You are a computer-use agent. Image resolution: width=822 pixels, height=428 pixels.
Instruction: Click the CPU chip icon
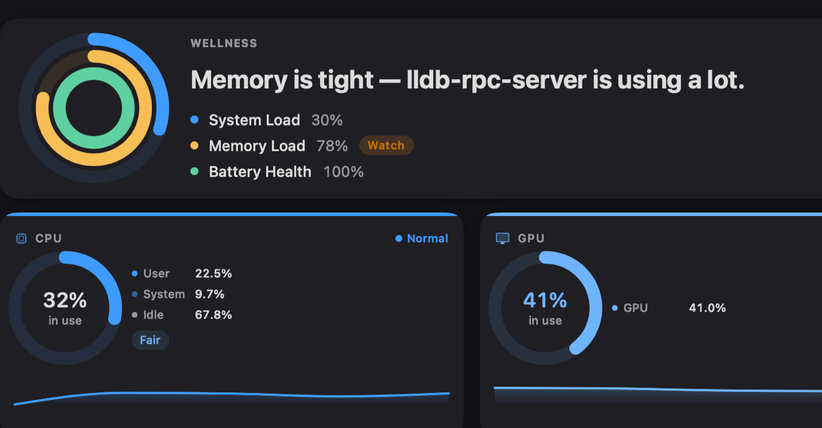(21, 239)
